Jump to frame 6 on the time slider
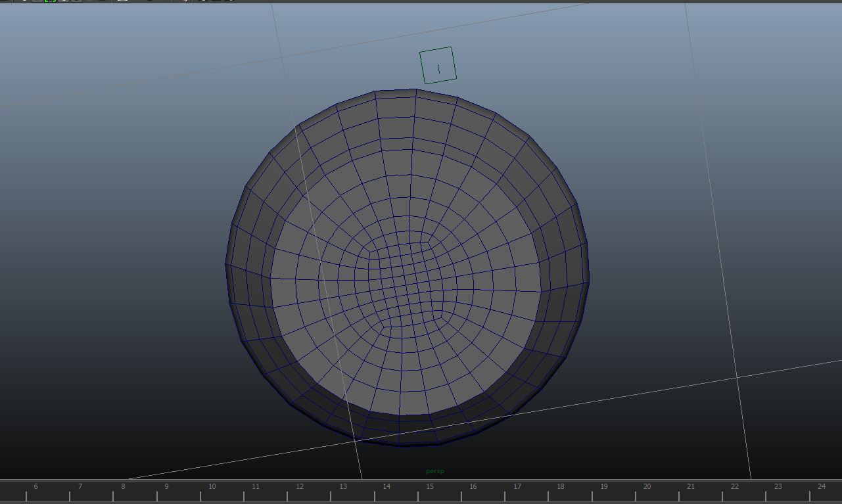Screen dimensions: 842x504 (35, 486)
